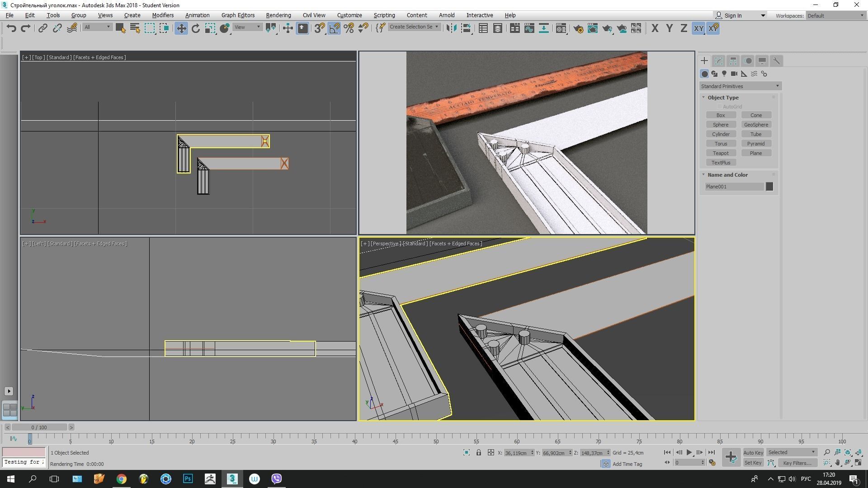Image resolution: width=868 pixels, height=488 pixels.
Task: Open the Rendering menu
Action: coord(278,15)
